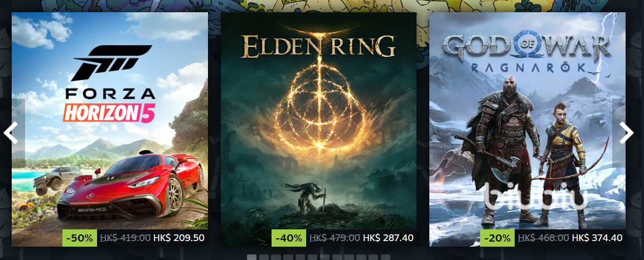The height and width of the screenshot is (260, 644).
Task: Click the Elden Ring title logo
Action: [x=318, y=45]
